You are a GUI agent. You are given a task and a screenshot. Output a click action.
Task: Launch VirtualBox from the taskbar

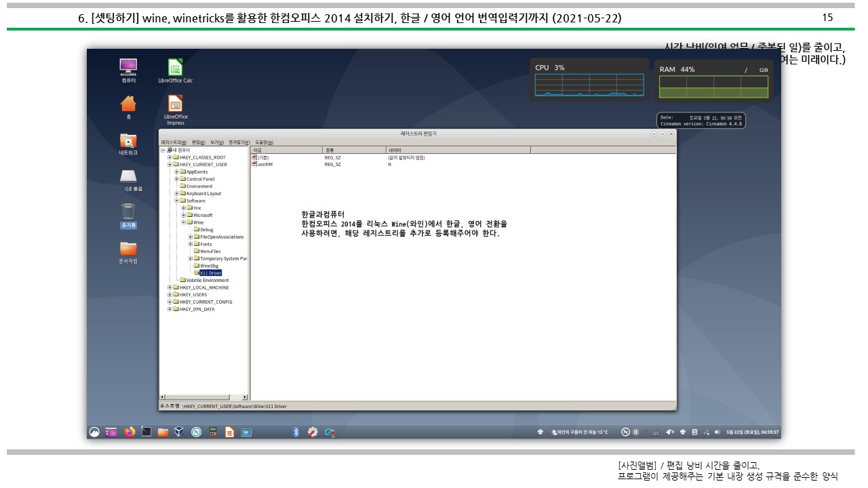179,432
